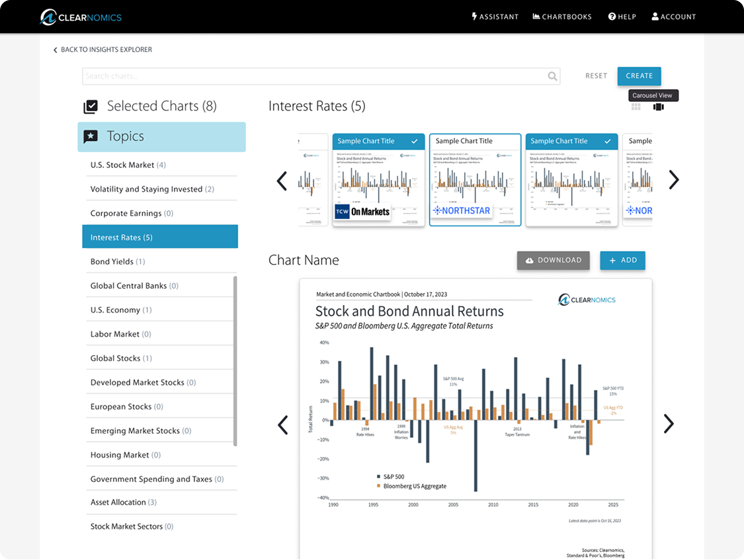Go back to Insights Explorer
The height and width of the screenshot is (560, 744).
point(103,50)
